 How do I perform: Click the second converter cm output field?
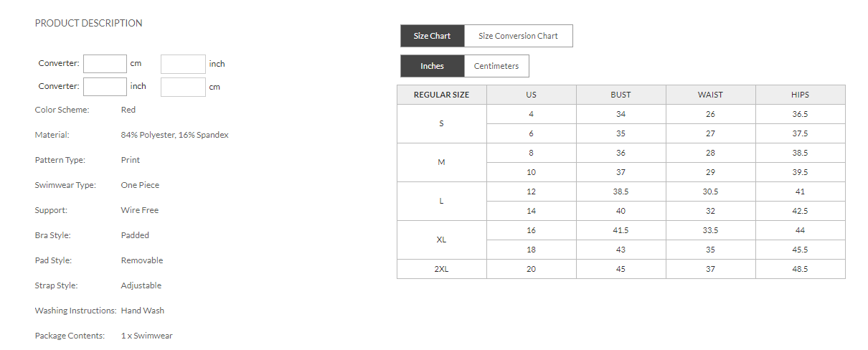click(x=183, y=87)
